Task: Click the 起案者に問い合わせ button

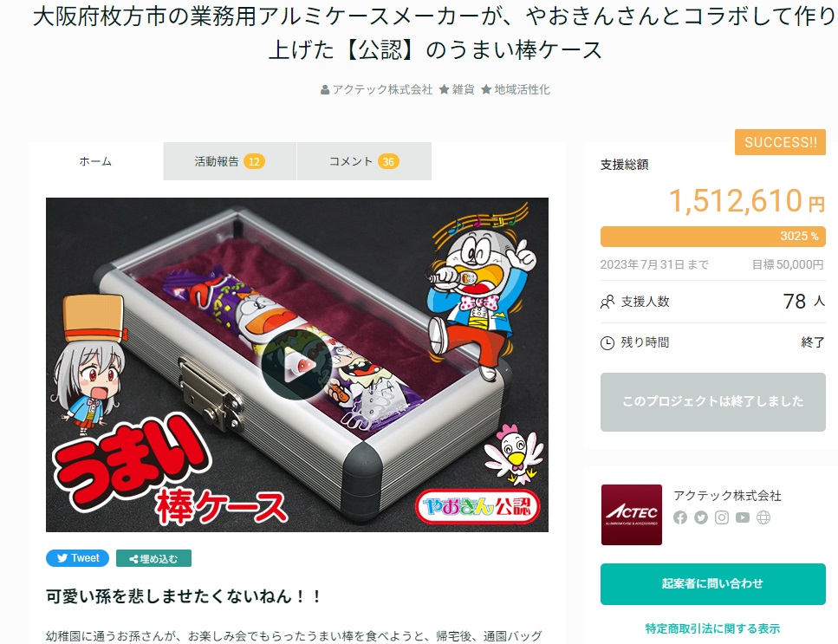Action: pos(712,583)
